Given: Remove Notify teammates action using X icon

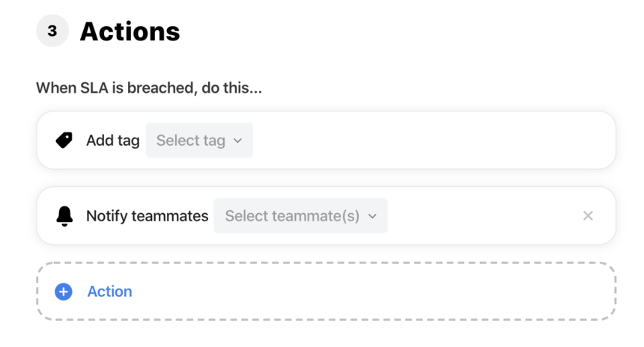Looking at the screenshot, I should (x=588, y=215).
